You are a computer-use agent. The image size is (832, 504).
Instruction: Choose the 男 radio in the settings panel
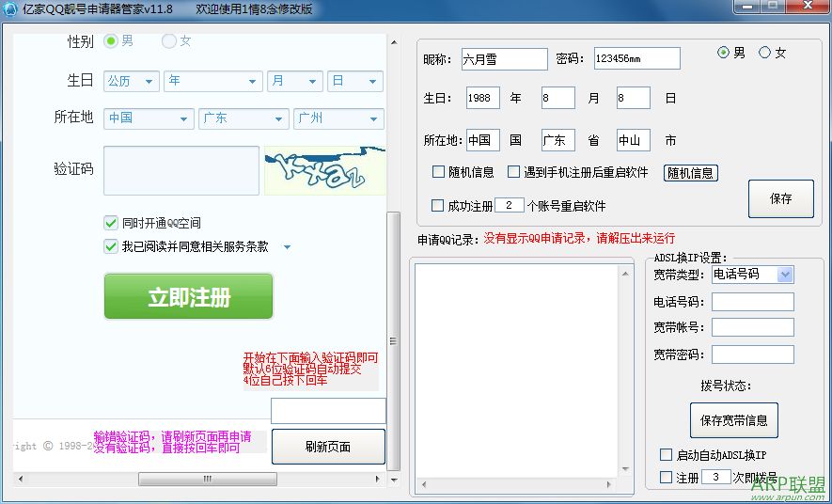[723, 53]
